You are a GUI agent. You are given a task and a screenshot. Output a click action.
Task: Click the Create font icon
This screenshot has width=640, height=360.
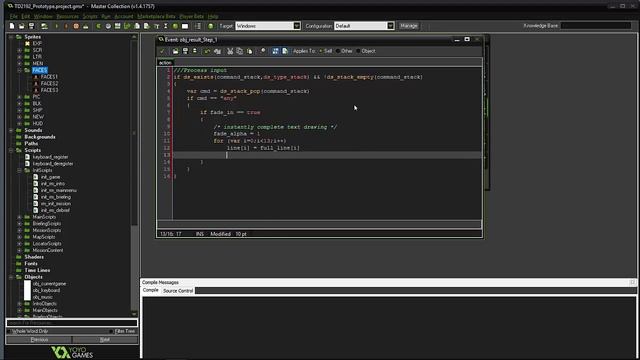tap(156, 26)
